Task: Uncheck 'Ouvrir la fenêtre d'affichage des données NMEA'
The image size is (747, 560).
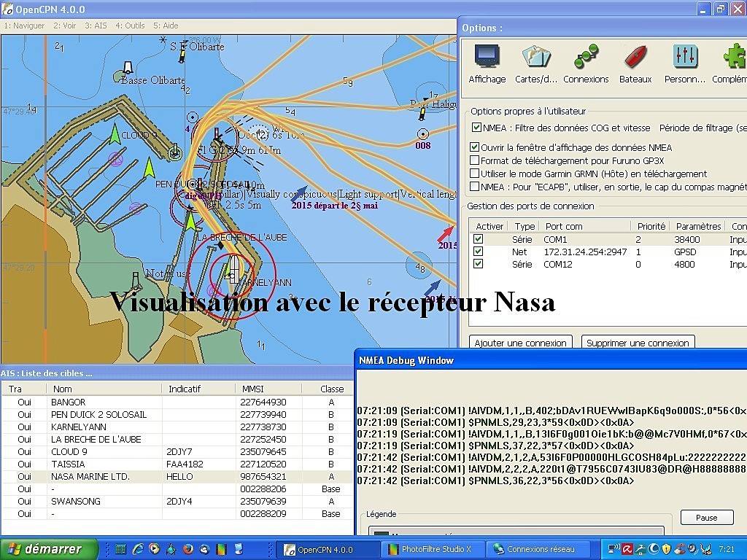Action: tap(474, 147)
